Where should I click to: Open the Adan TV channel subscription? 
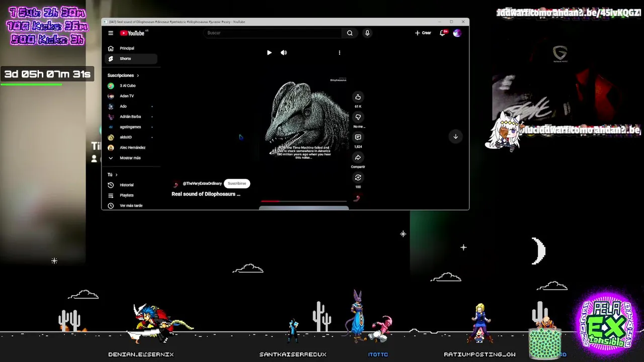click(131, 96)
